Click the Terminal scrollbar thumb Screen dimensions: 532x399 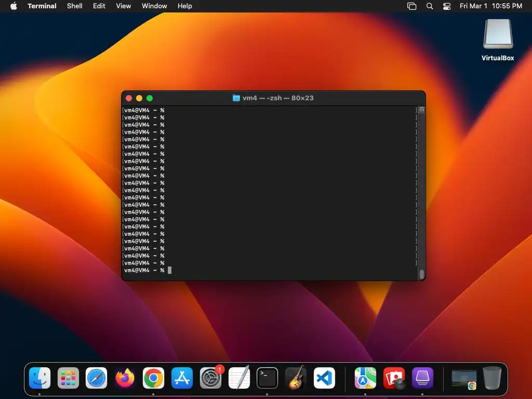point(422,274)
